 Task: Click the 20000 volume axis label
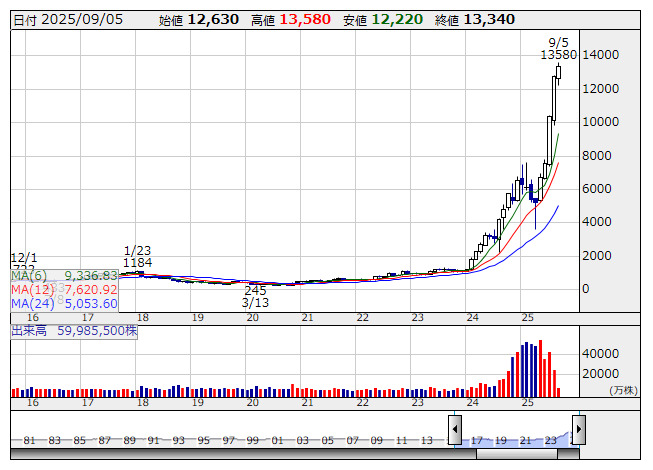[601, 374]
